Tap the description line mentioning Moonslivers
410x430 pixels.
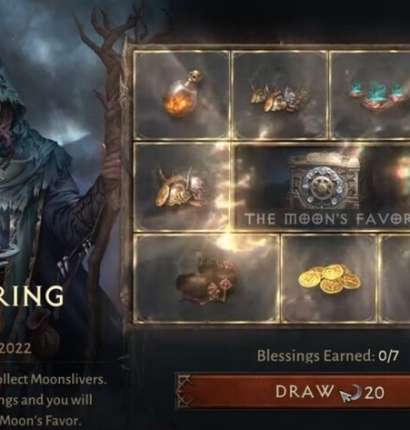click(53, 380)
